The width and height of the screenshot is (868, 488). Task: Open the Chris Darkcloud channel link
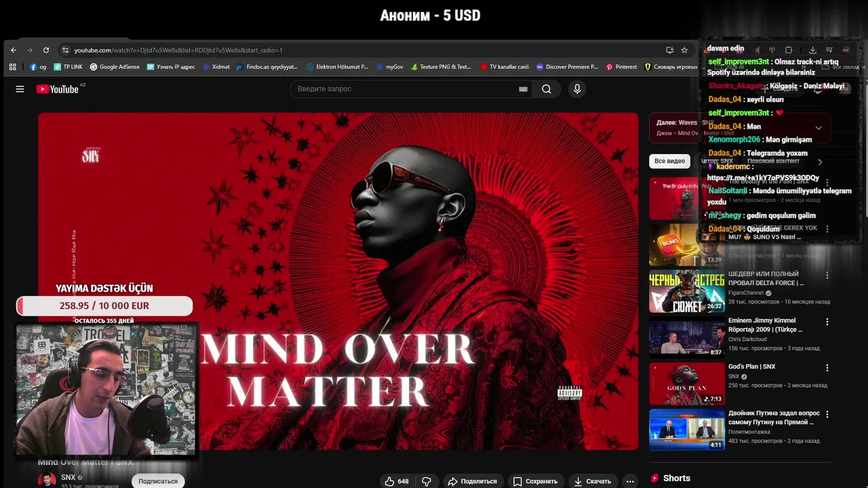747,339
